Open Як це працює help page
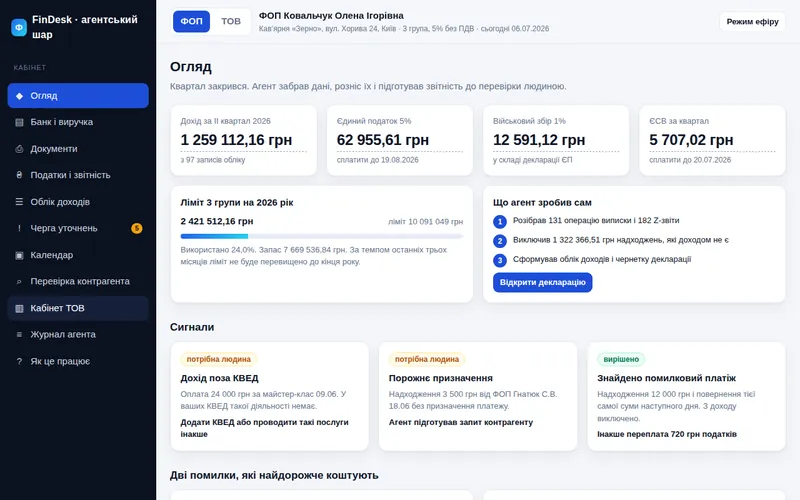The width and height of the screenshot is (800, 500). point(78,361)
